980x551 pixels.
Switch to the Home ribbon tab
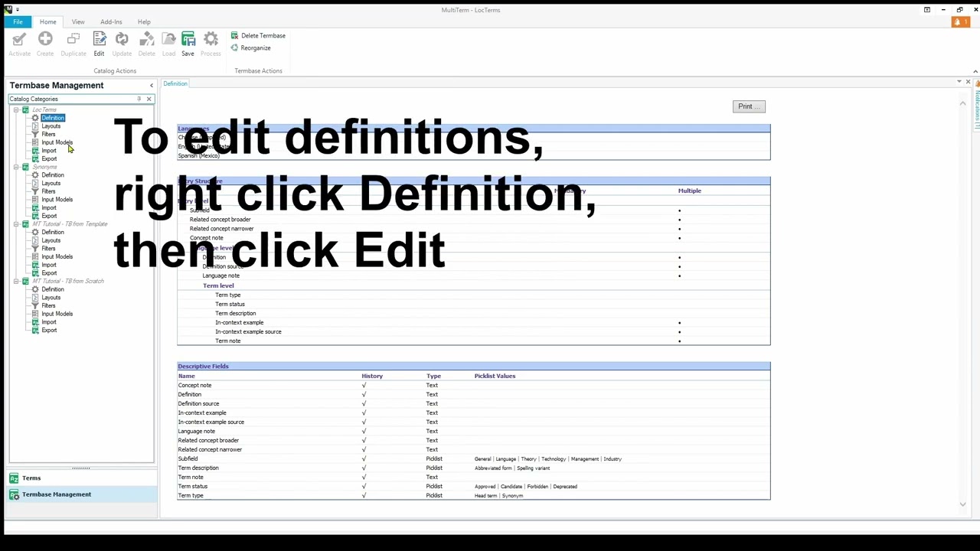pyautogui.click(x=47, y=21)
